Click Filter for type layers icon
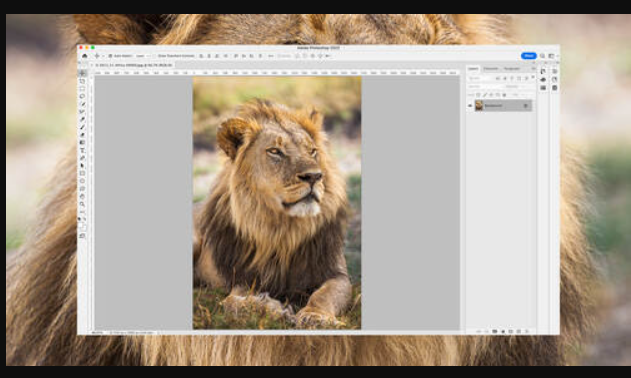This screenshot has height=378, width=631. click(x=512, y=78)
